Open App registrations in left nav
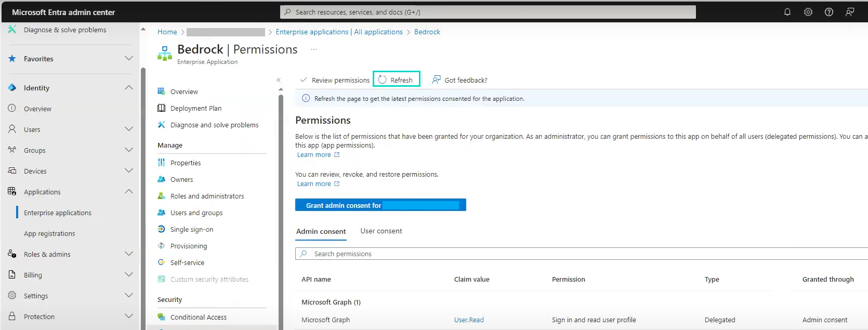The image size is (868, 330). tap(49, 233)
